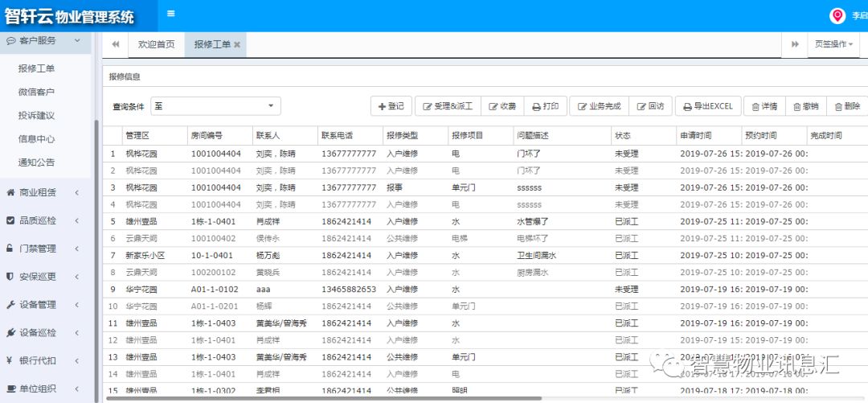The image size is (868, 403).
Task: Click the right double-arrow tab scroll icon
Action: [x=795, y=44]
